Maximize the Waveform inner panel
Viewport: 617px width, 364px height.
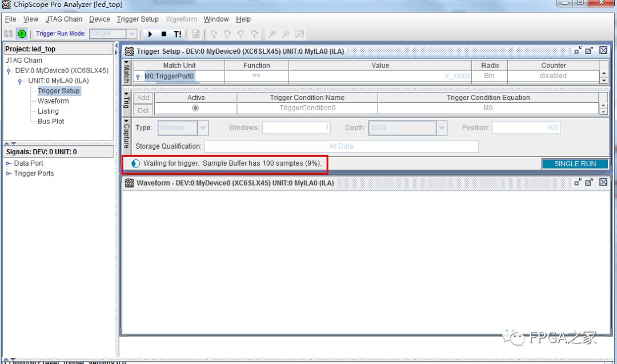click(x=589, y=182)
